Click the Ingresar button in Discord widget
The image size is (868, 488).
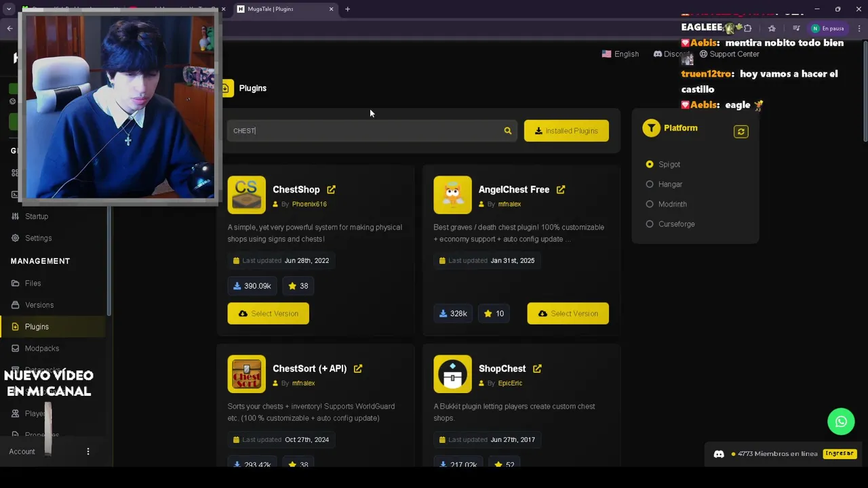point(840,453)
